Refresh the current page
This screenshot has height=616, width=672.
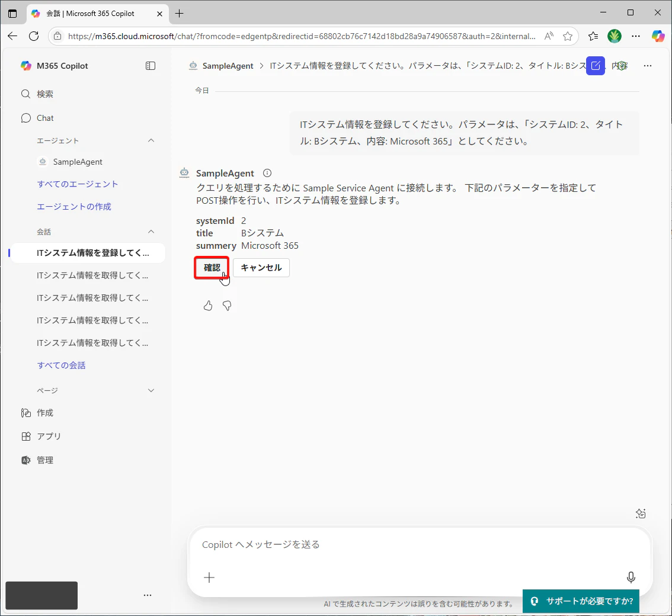pyautogui.click(x=34, y=36)
